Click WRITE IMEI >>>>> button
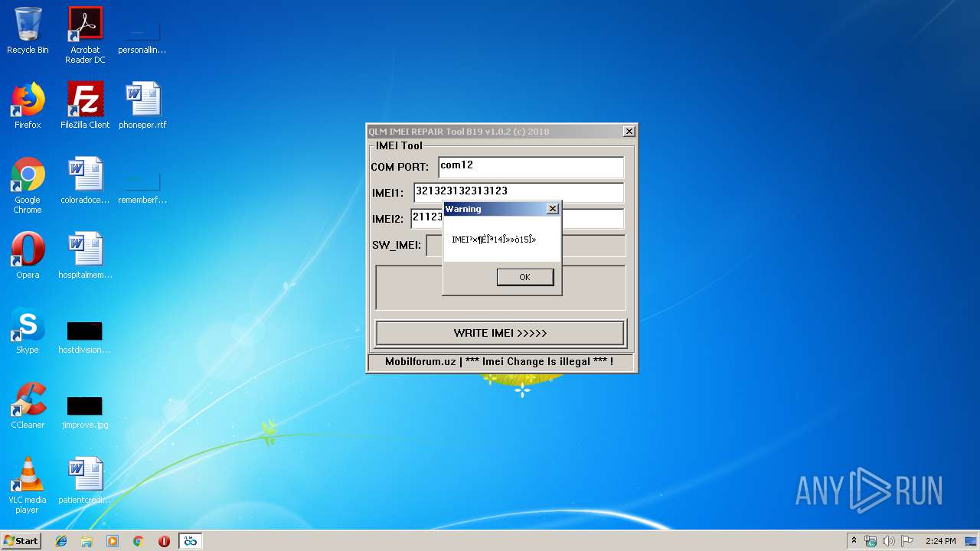Viewport: 980px width, 551px height. tap(500, 333)
